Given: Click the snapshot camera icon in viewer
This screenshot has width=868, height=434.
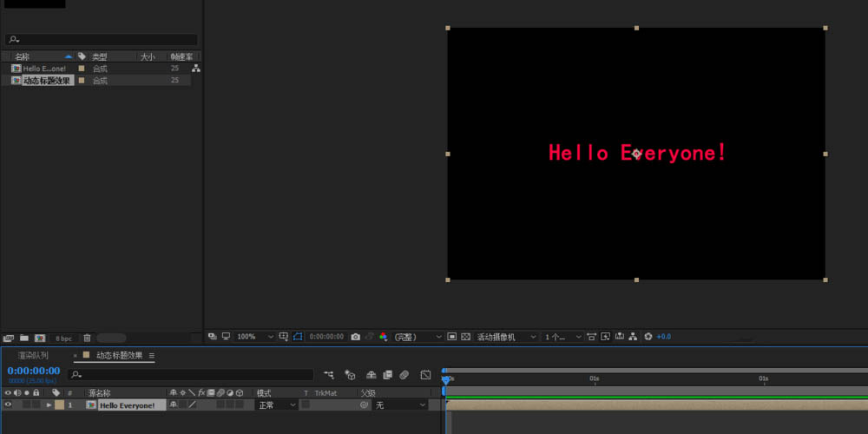Looking at the screenshot, I should coord(354,337).
